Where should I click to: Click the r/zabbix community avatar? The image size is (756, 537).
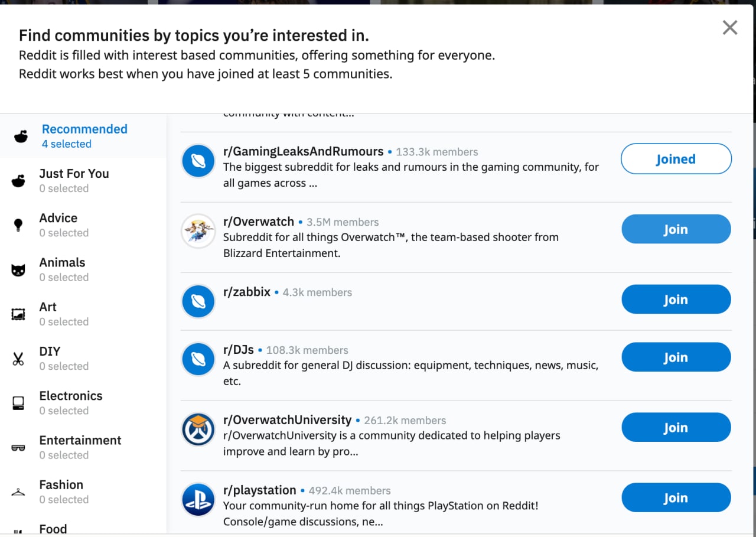[198, 301]
